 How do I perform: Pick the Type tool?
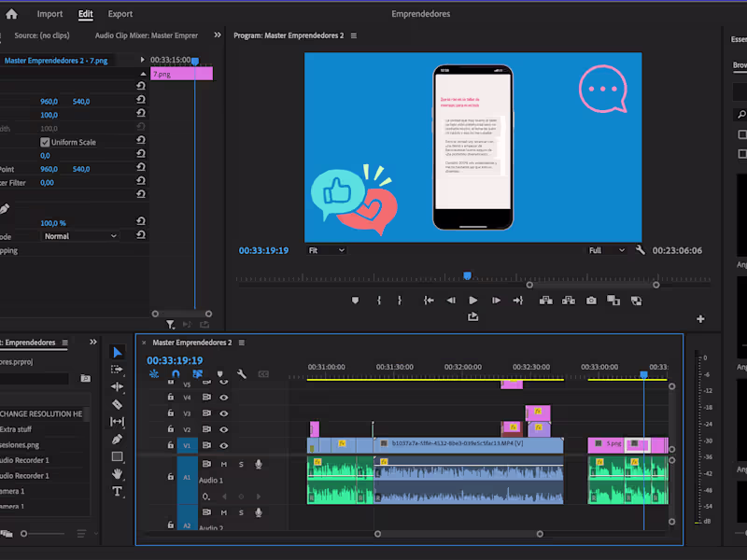(x=117, y=492)
